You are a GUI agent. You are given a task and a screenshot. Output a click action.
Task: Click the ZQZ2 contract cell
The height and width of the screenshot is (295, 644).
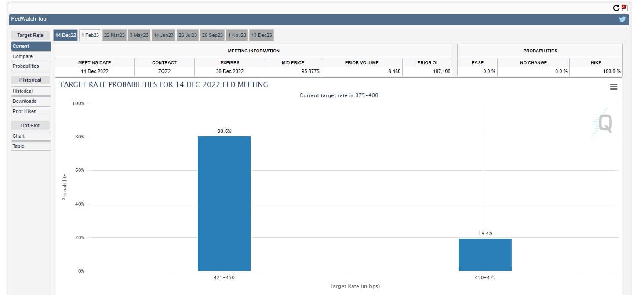click(x=164, y=71)
